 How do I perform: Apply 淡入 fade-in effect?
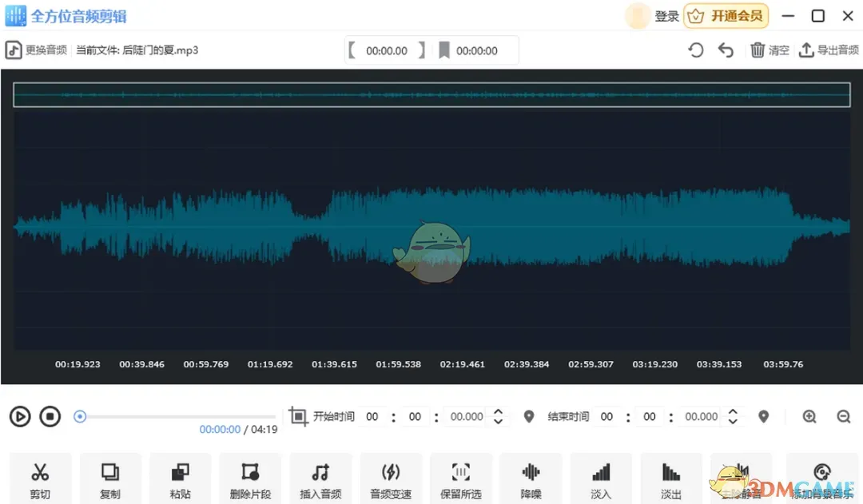coord(601,479)
